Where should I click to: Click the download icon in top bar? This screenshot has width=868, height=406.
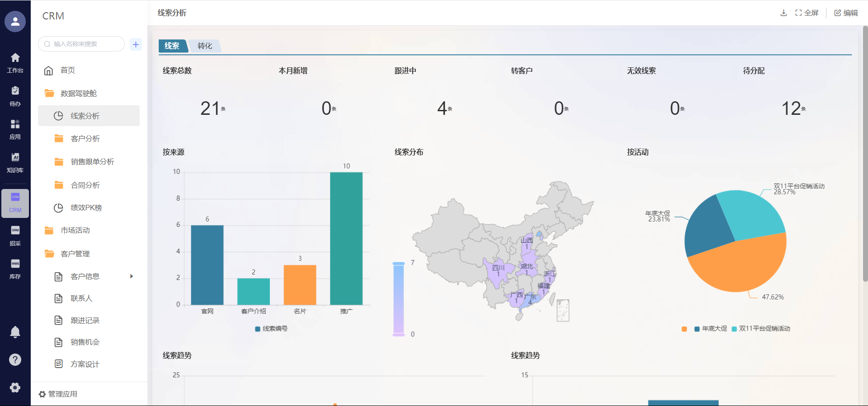783,13
